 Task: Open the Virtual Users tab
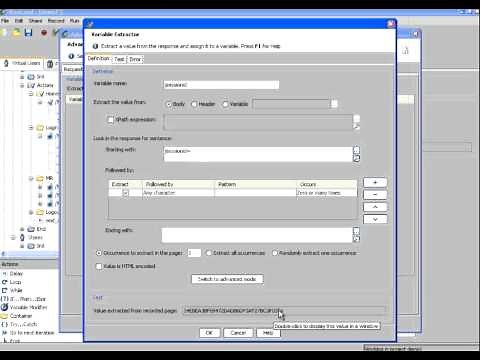[x=22, y=63]
